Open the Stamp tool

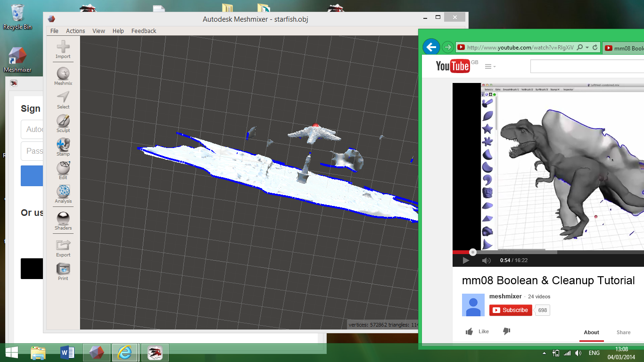(63, 147)
